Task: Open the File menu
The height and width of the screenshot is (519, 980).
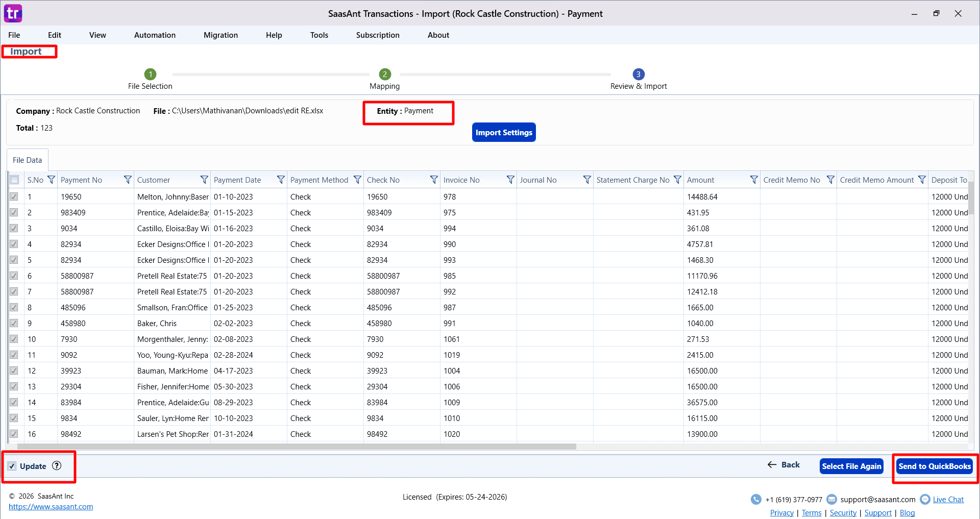Action: pyautogui.click(x=14, y=35)
